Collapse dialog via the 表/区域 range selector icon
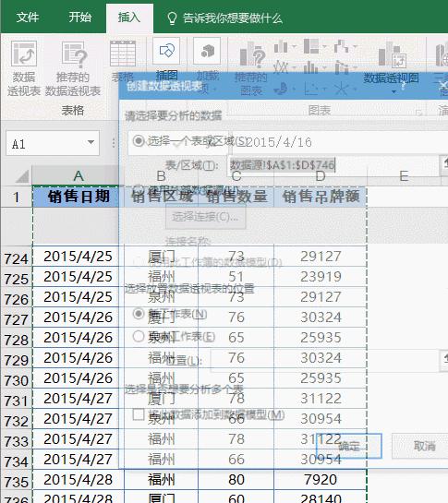Viewport: 448px width, 503px height. 444,164
